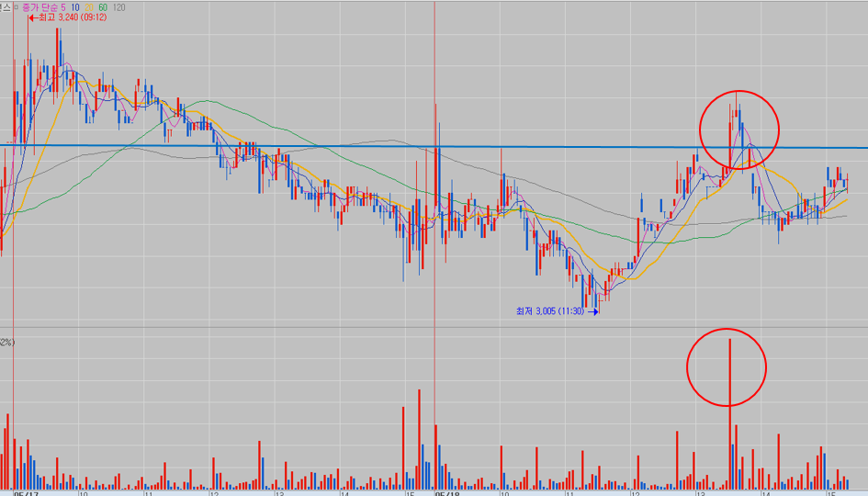Click the 05/17 date label on time axis
Viewport: 868px width, 496px height.
(x=26, y=493)
